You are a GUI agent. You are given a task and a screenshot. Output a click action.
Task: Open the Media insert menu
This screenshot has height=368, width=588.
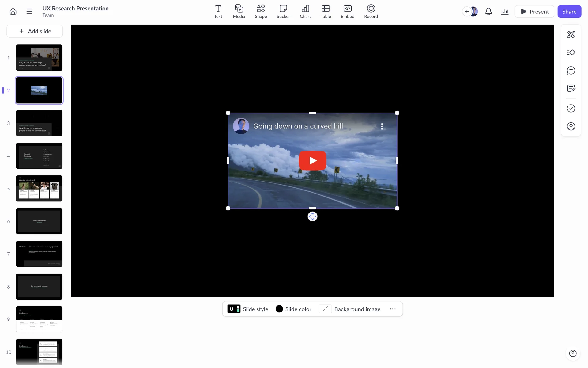click(239, 12)
